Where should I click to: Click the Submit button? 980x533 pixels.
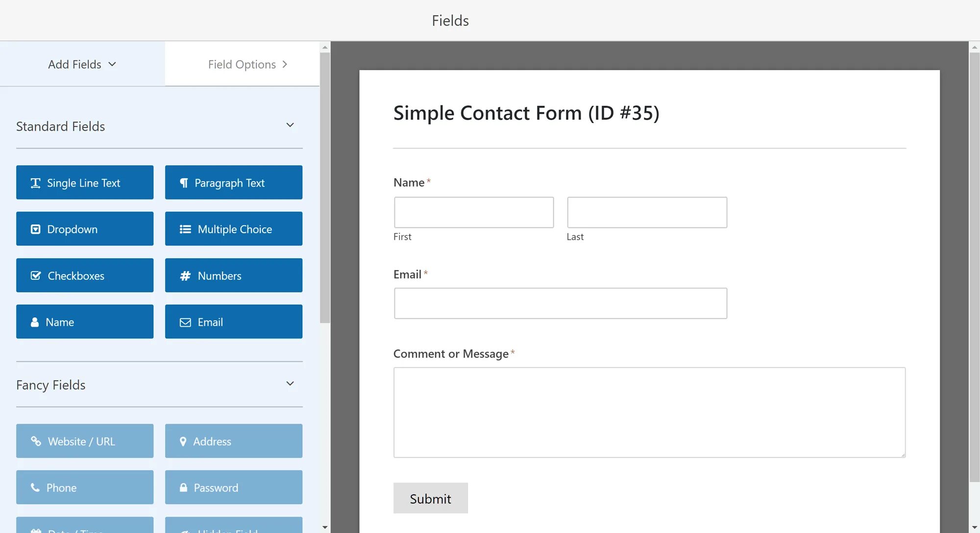pyautogui.click(x=430, y=498)
